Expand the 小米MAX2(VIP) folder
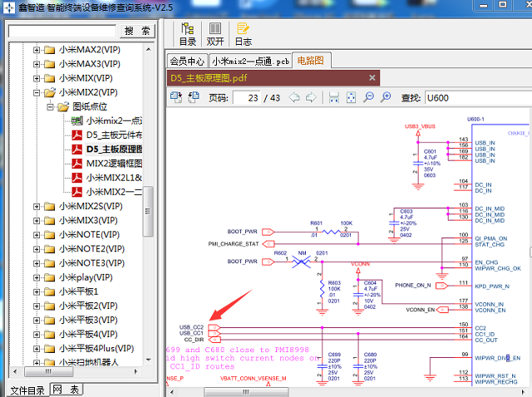 pyautogui.click(x=37, y=50)
